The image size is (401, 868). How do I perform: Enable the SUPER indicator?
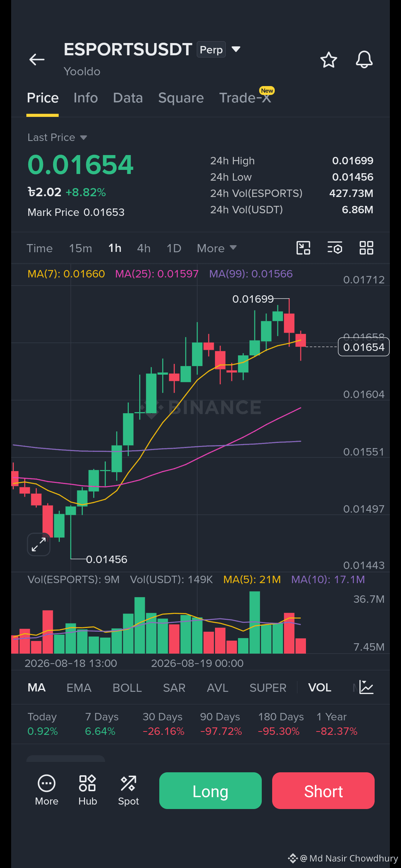pyautogui.click(x=268, y=688)
